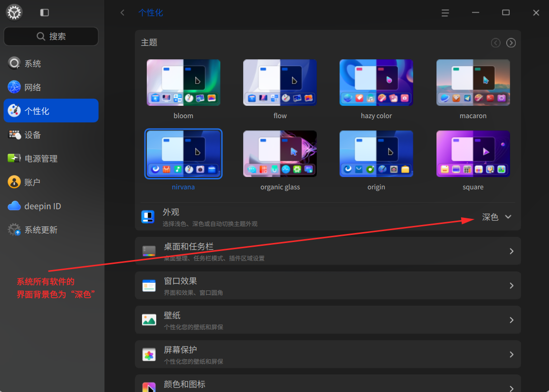549x392 pixels.
Task: Go back with the left arrow
Action: coord(122,13)
